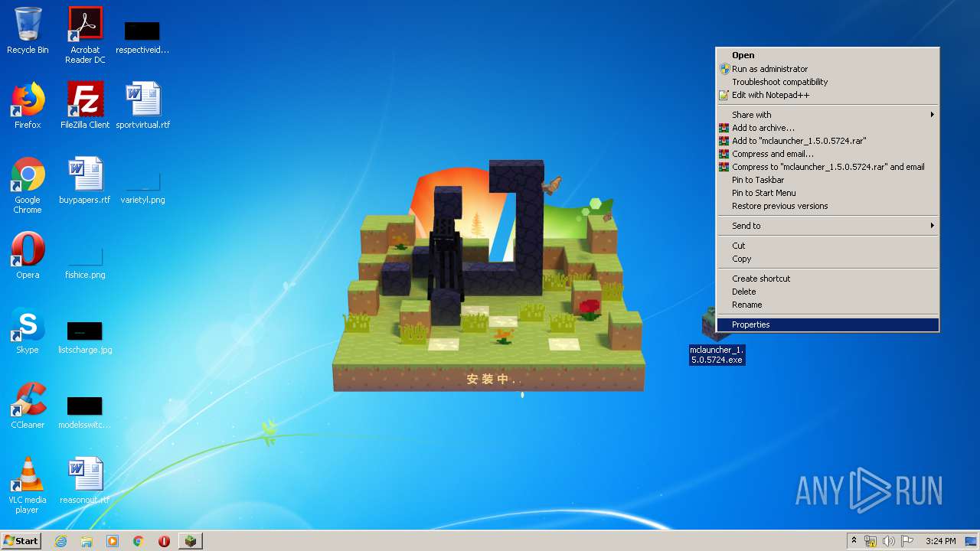
Task: Choose Delete in context menu
Action: point(827,292)
